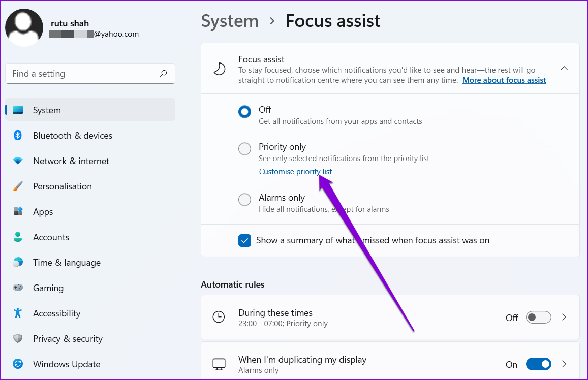The width and height of the screenshot is (588, 380).
Task: Click When I'm duplicating my display label
Action: (x=302, y=359)
